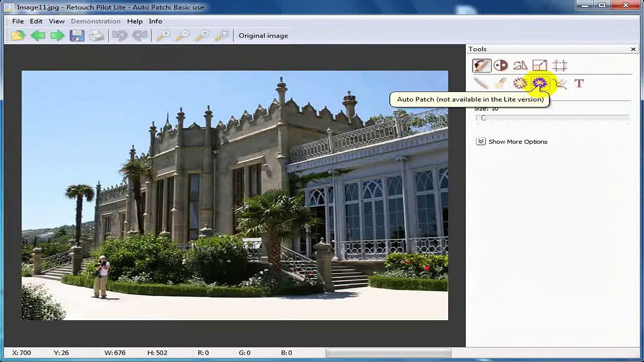Click the Tools panel title
The height and width of the screenshot is (362, 644).
477,49
